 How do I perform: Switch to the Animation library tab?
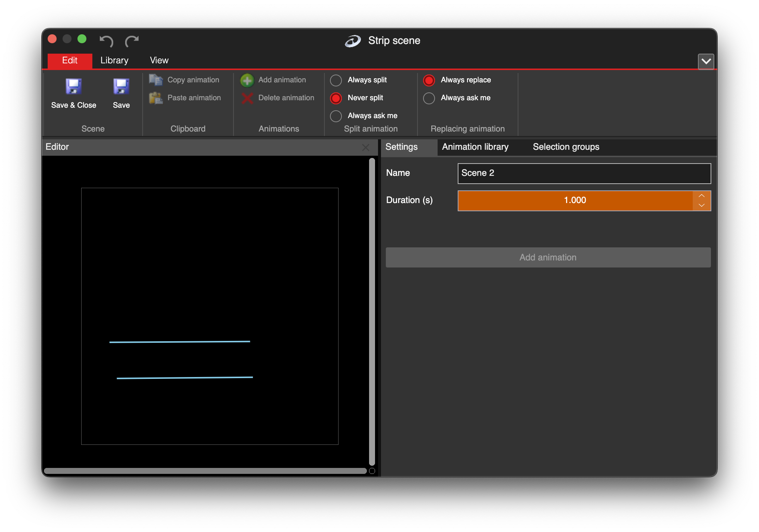475,147
